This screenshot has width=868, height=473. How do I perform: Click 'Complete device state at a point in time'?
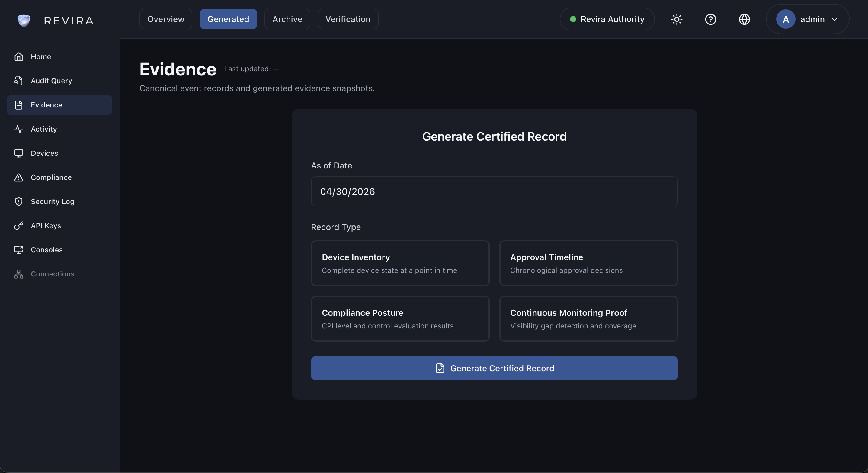click(x=389, y=270)
